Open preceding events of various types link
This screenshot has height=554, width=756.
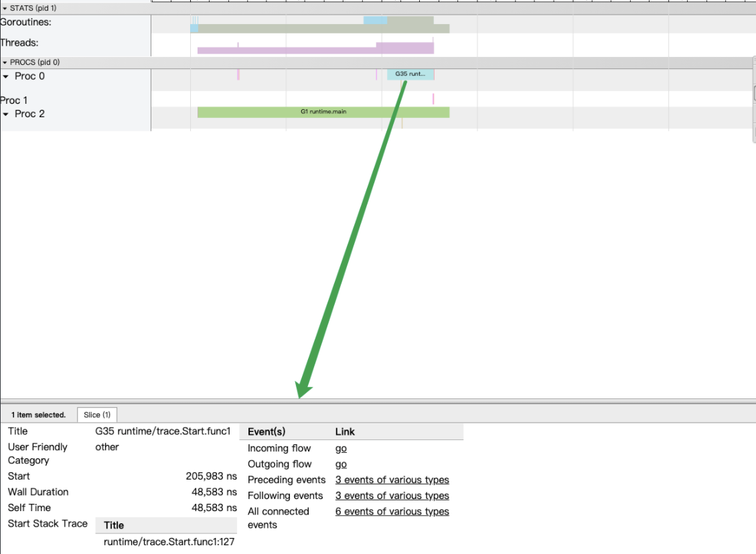pos(392,480)
